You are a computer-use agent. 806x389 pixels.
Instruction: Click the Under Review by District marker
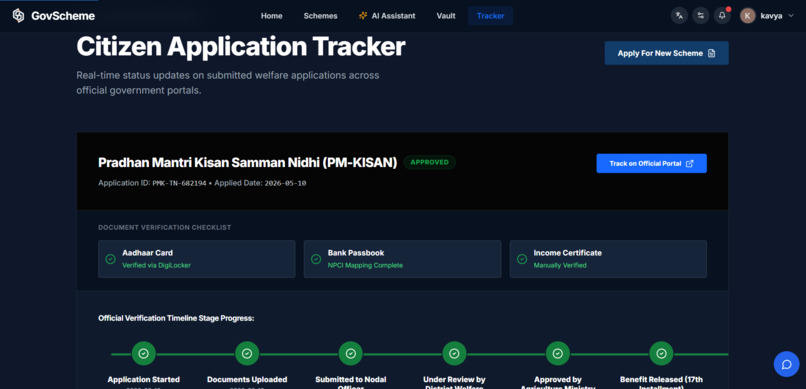click(454, 354)
